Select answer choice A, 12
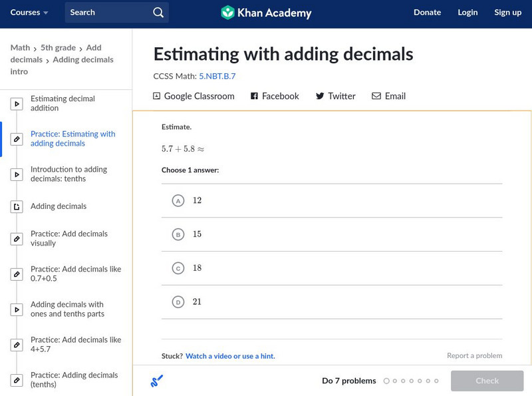 click(x=178, y=201)
